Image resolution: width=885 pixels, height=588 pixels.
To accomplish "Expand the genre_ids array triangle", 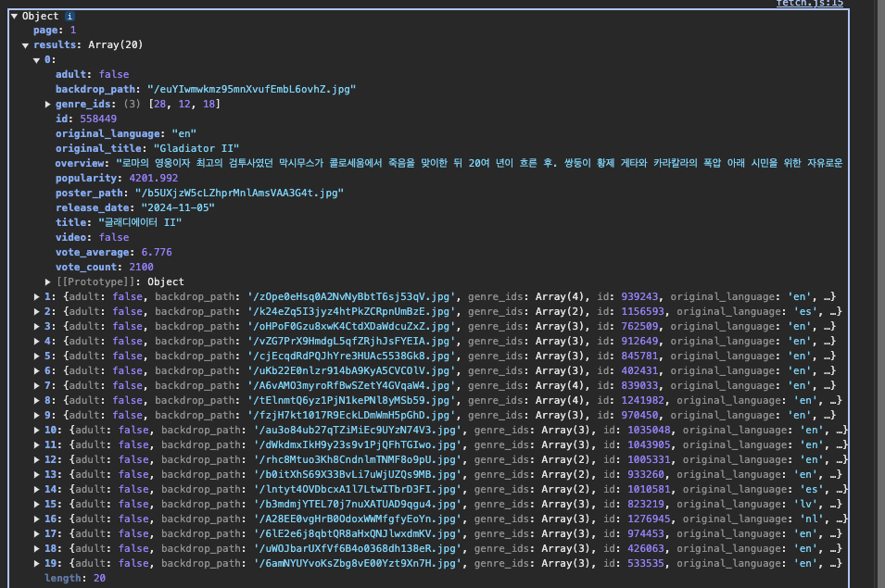I will 48,105.
